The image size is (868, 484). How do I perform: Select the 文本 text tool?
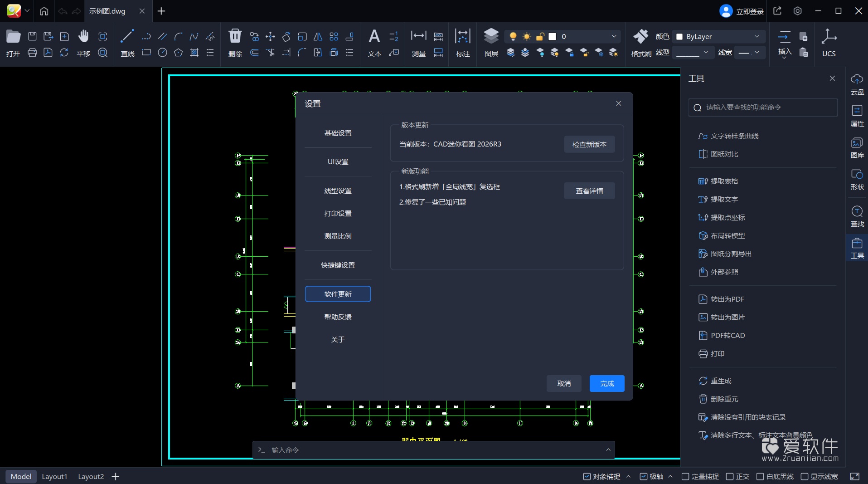374,37
